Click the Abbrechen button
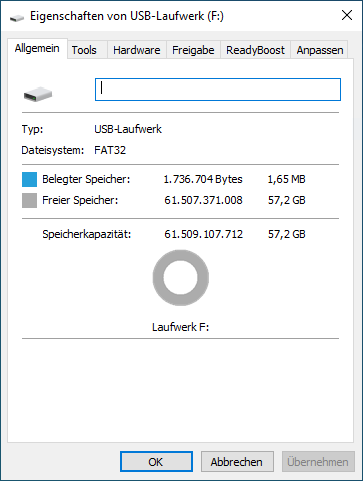 [237, 462]
